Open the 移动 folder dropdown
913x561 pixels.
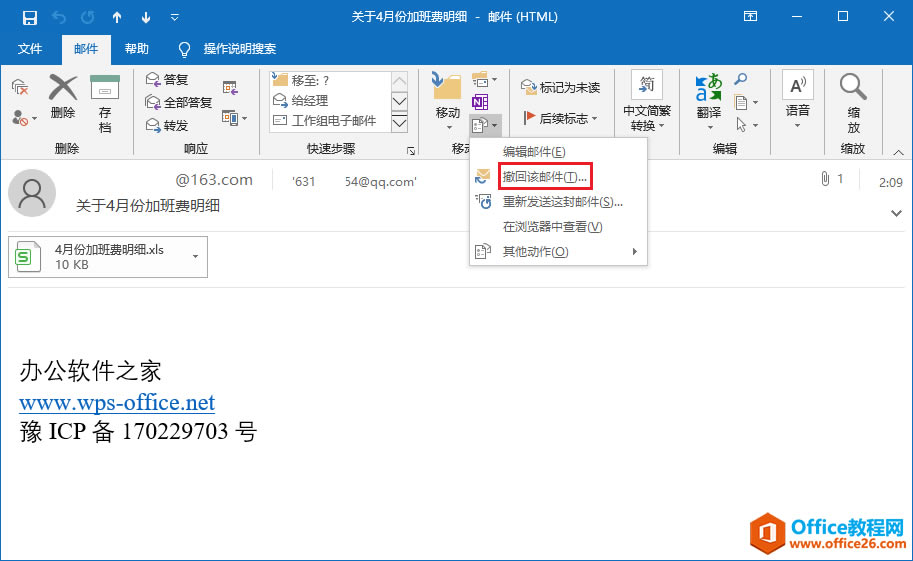point(447,102)
